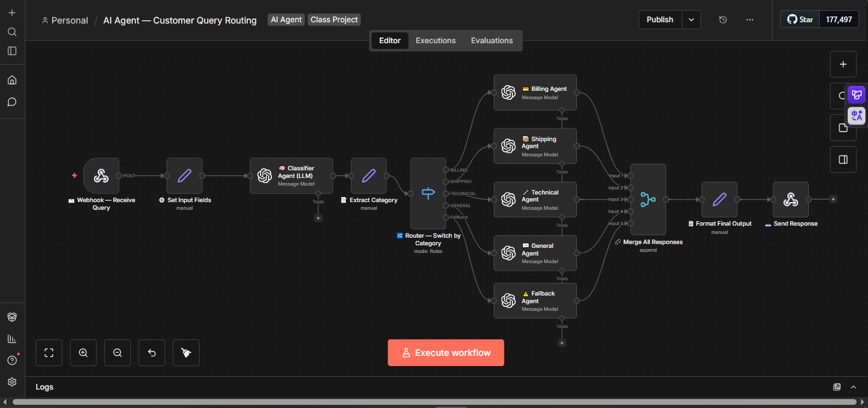The height and width of the screenshot is (408, 868).
Task: Select the Billing Agent node
Action: click(535, 93)
